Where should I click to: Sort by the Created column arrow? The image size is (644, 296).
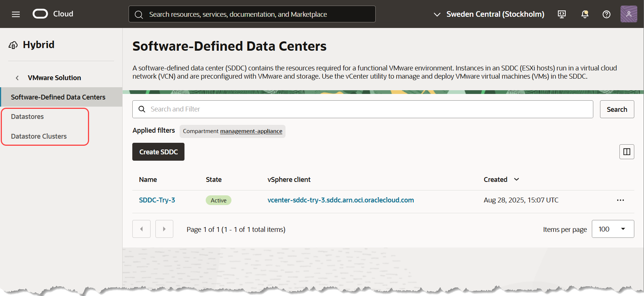(517, 179)
